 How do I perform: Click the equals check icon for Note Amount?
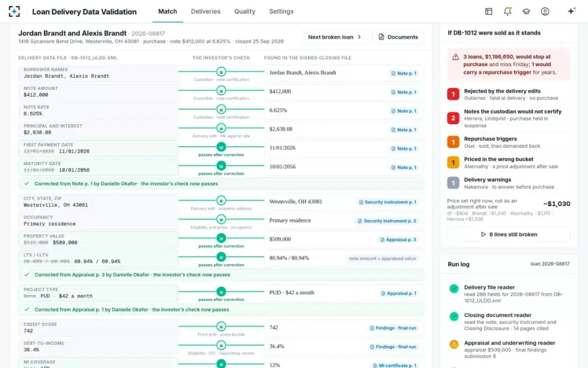[221, 90]
